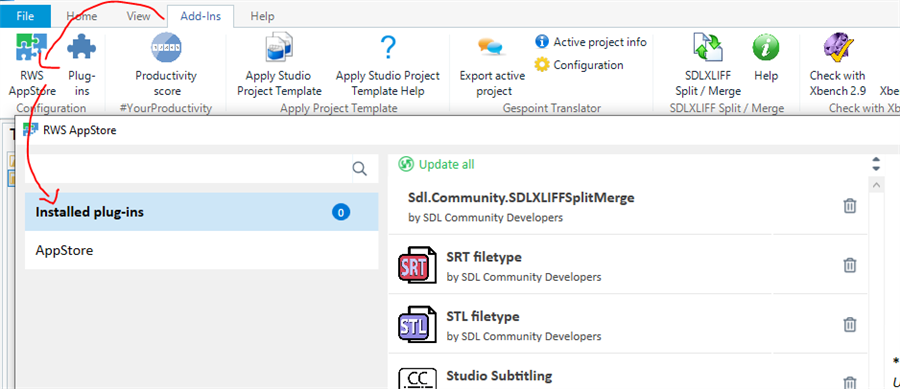The height and width of the screenshot is (389, 900).
Task: Open Apply Studio Project Template Help
Action: pos(388,64)
